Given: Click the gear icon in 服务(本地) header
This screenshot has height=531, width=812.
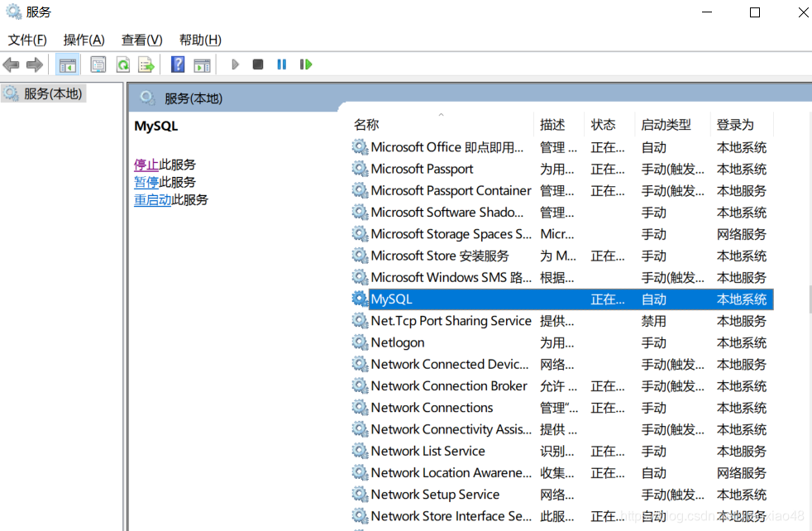Looking at the screenshot, I should (x=147, y=98).
